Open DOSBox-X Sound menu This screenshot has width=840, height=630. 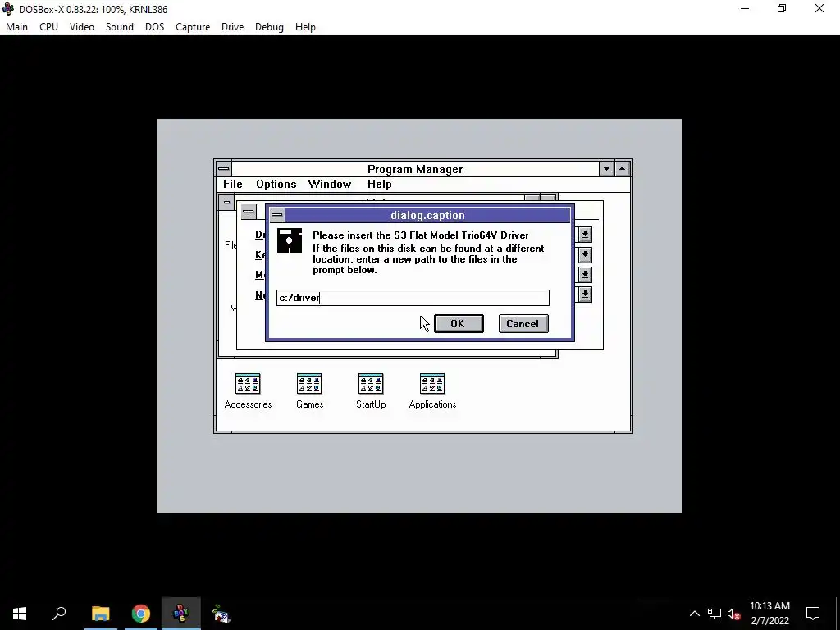pyautogui.click(x=120, y=27)
